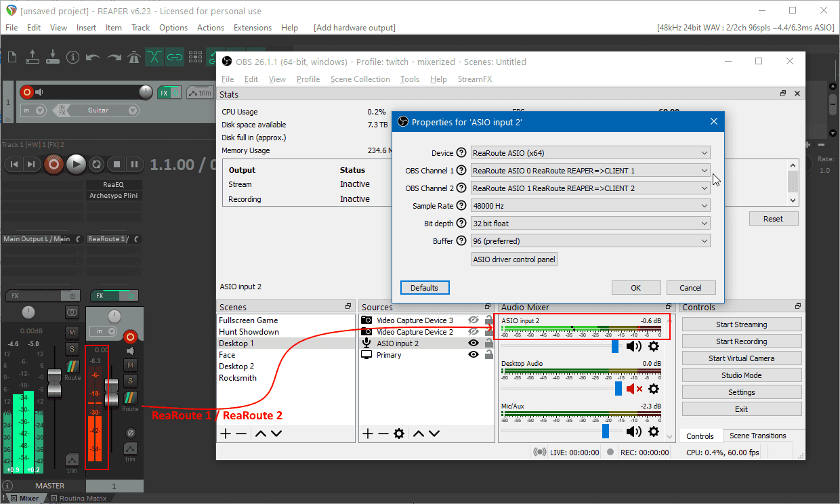Open the Guitar track 'in' input dropdown
This screenshot has height=504, width=840.
pyautogui.click(x=33, y=110)
